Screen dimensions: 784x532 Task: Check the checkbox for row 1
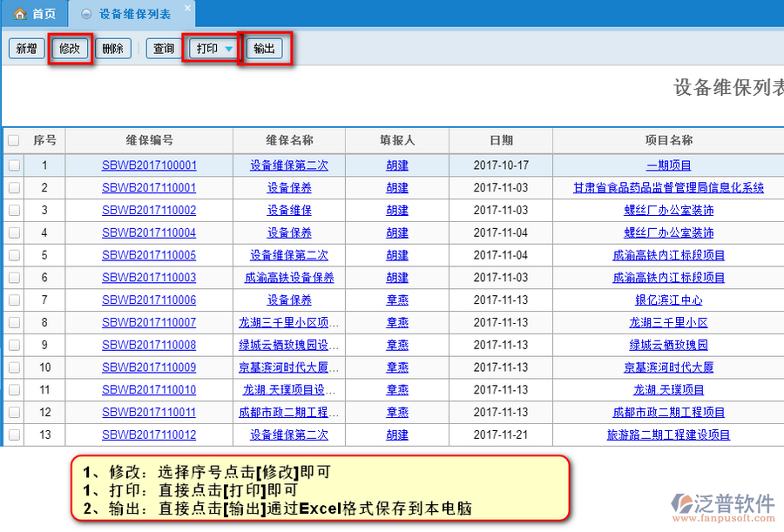[x=13, y=165]
